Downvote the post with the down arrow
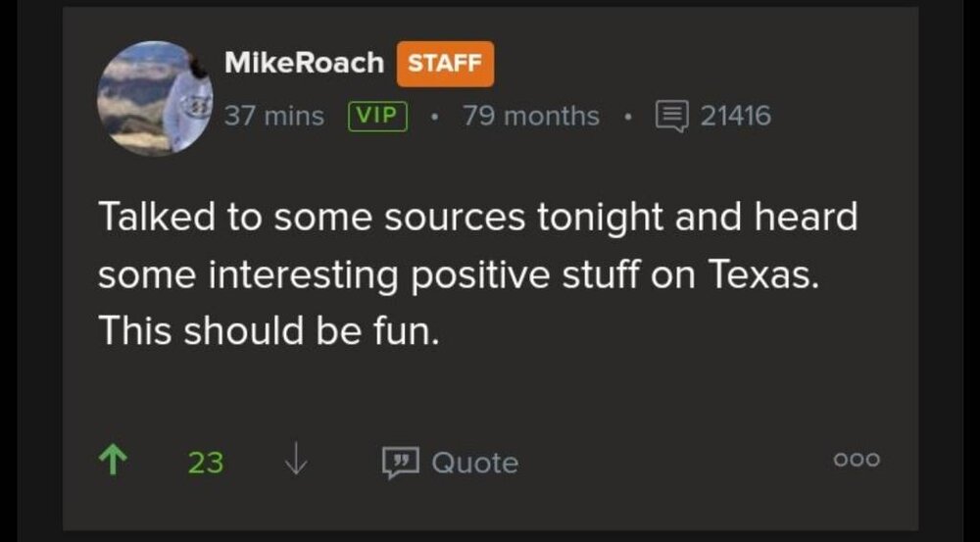The width and height of the screenshot is (980, 542). 295,461
